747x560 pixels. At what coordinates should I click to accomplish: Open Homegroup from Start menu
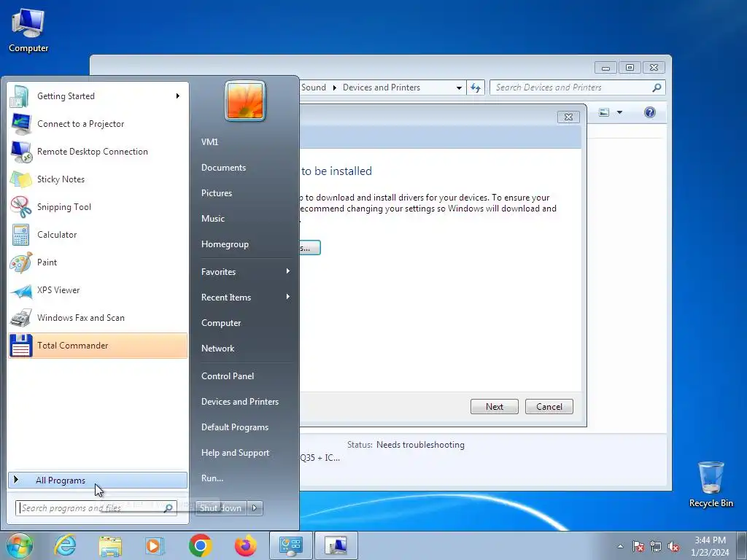coord(225,244)
